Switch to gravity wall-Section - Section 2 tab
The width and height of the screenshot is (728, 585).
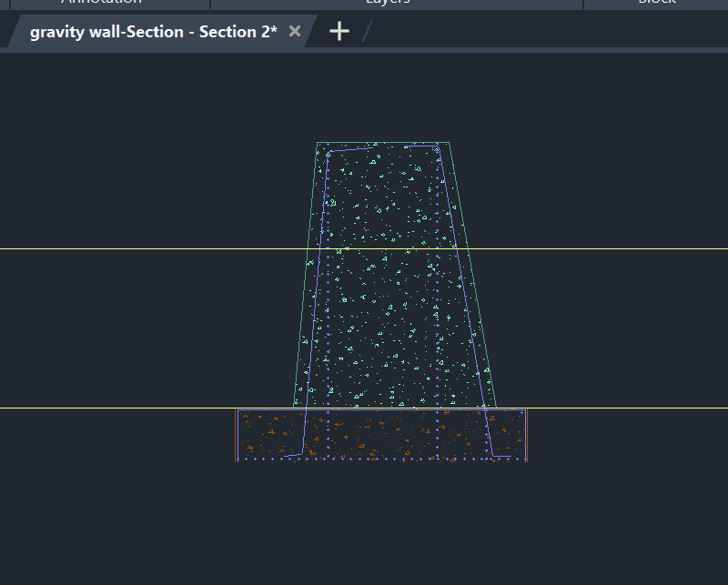coord(153,32)
